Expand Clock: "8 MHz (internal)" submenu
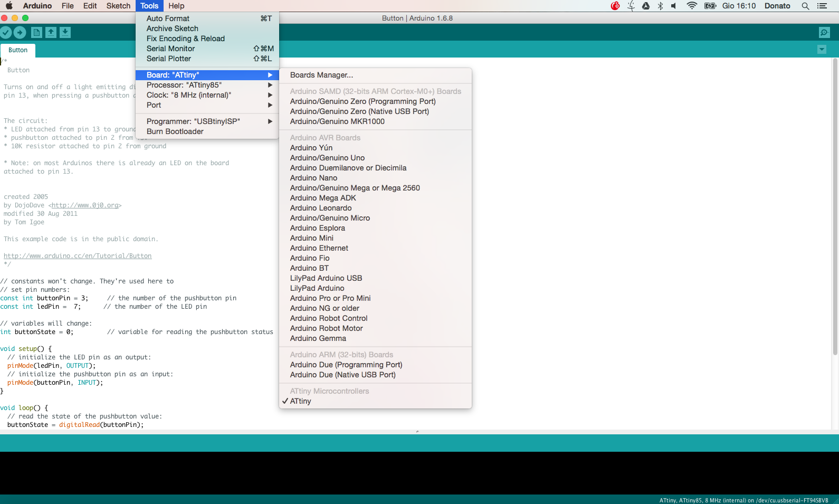The height and width of the screenshot is (504, 839). (207, 95)
